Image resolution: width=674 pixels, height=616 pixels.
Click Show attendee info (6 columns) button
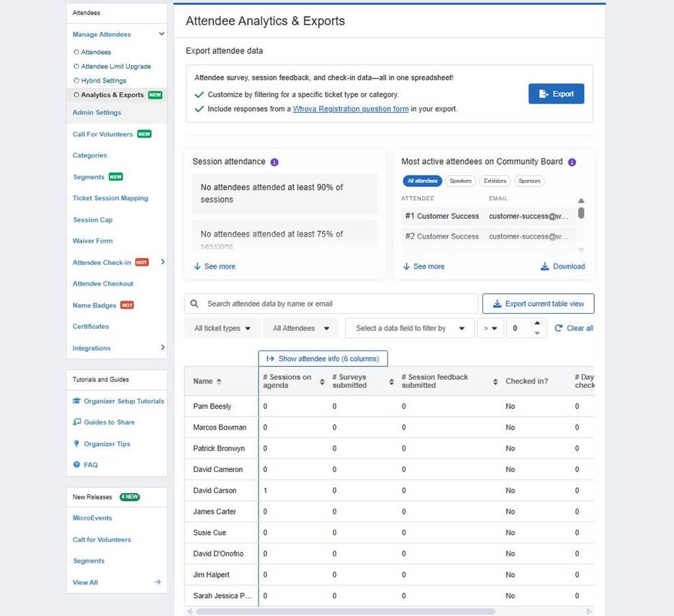(x=323, y=358)
